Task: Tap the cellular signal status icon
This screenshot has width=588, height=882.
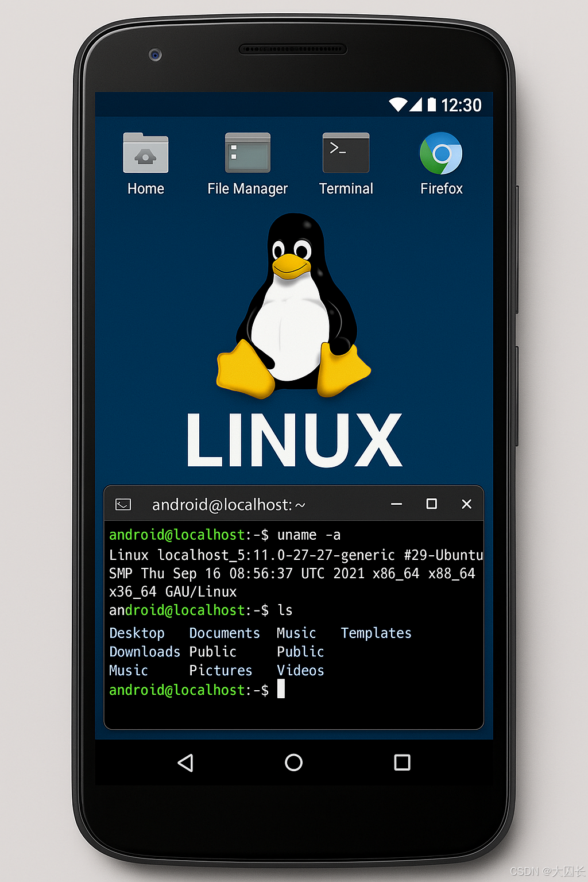Action: coord(416,105)
